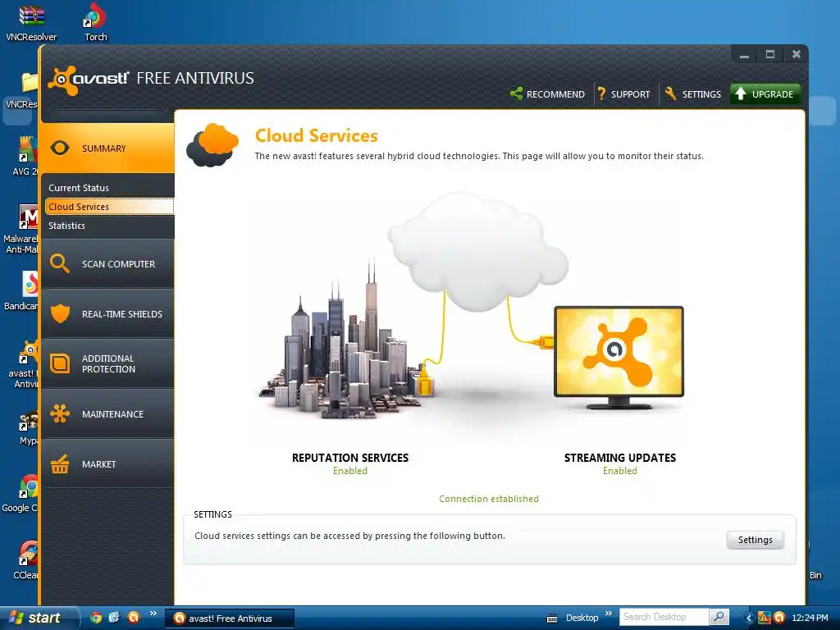
Task: Launch Internet Explorer from quick launch
Action: tap(114, 618)
